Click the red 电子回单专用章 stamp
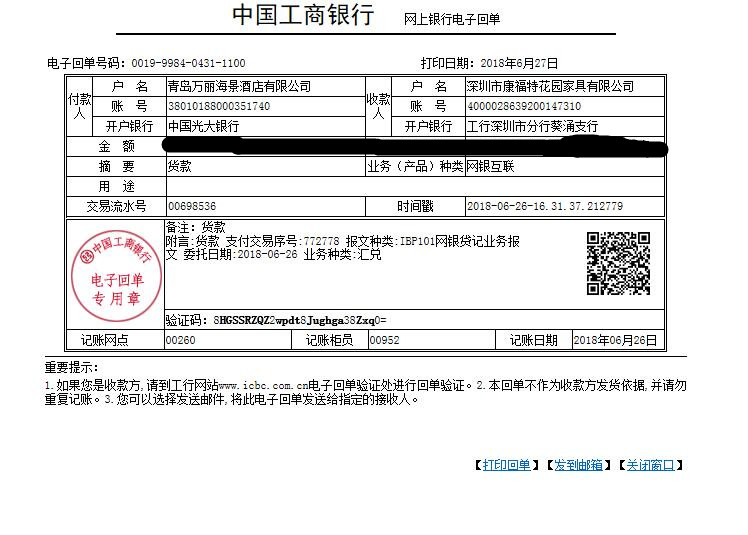The height and width of the screenshot is (535, 748). point(116,275)
